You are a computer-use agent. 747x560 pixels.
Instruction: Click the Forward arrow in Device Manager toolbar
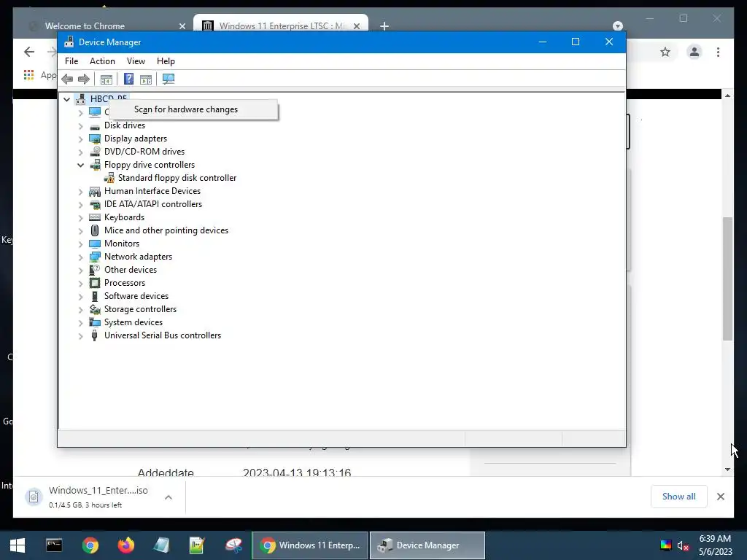pos(83,79)
